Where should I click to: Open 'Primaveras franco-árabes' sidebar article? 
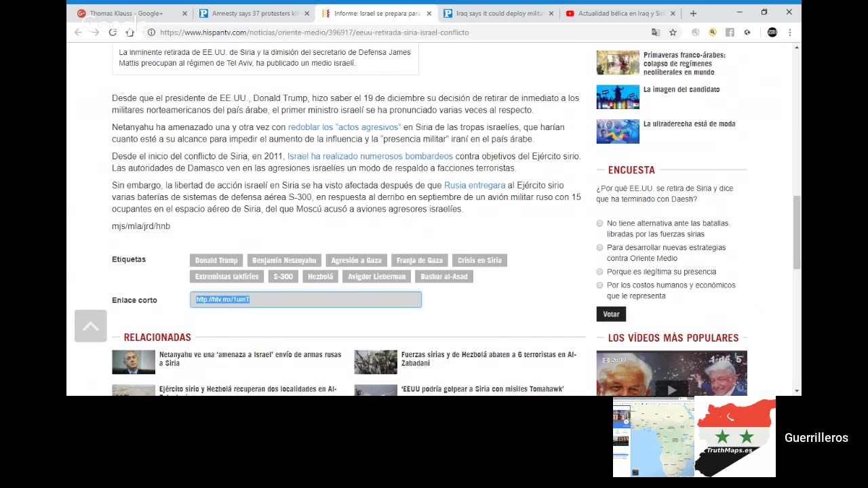pyautogui.click(x=684, y=64)
